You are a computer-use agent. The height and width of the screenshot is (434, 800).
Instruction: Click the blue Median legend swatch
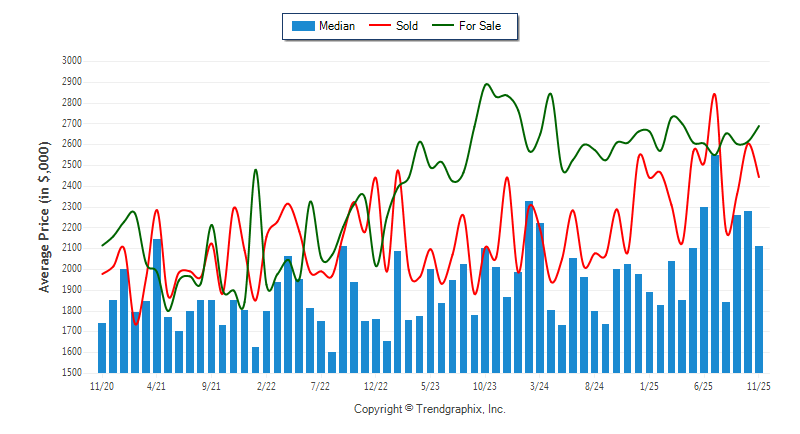click(x=303, y=26)
